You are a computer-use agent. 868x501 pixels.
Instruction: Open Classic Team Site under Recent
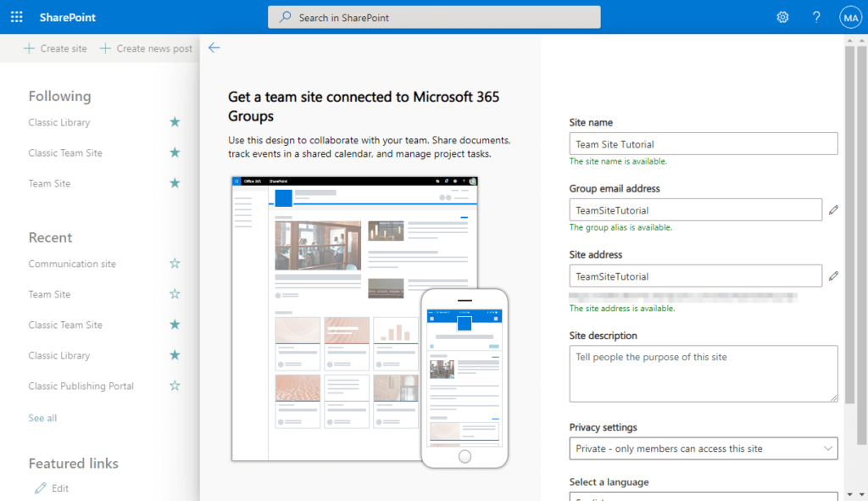[x=65, y=325]
